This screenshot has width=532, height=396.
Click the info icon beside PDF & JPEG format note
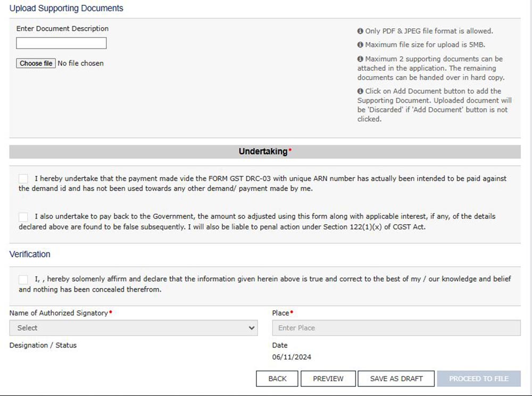[x=360, y=31]
